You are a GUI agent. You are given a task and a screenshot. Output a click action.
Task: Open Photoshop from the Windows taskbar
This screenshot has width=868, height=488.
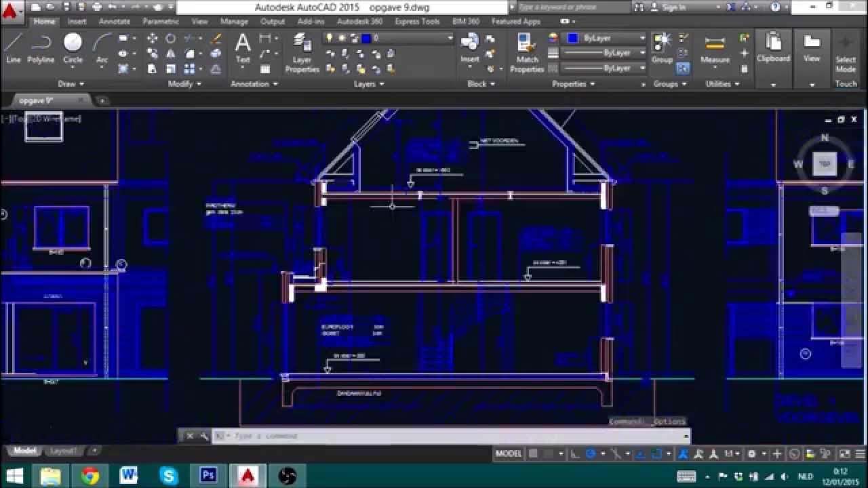point(208,475)
